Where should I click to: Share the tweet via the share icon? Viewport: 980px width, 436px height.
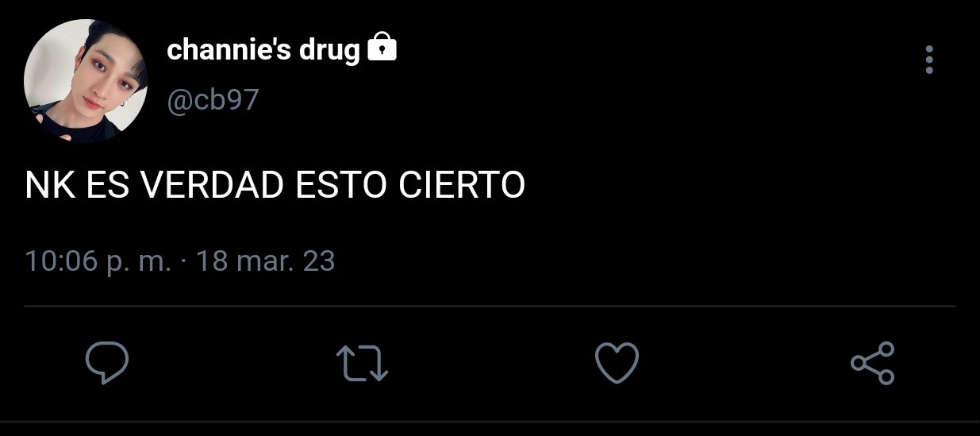873,364
